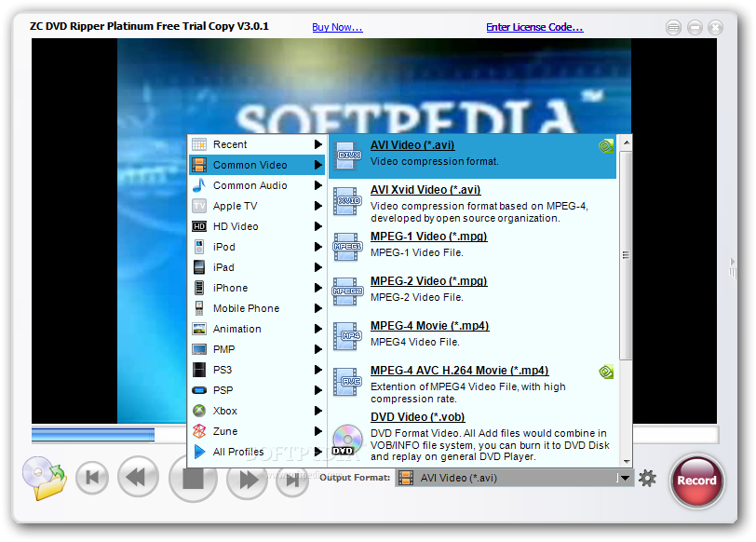Click the iPad device icon
Screen dimensions: 756x542
point(199,267)
